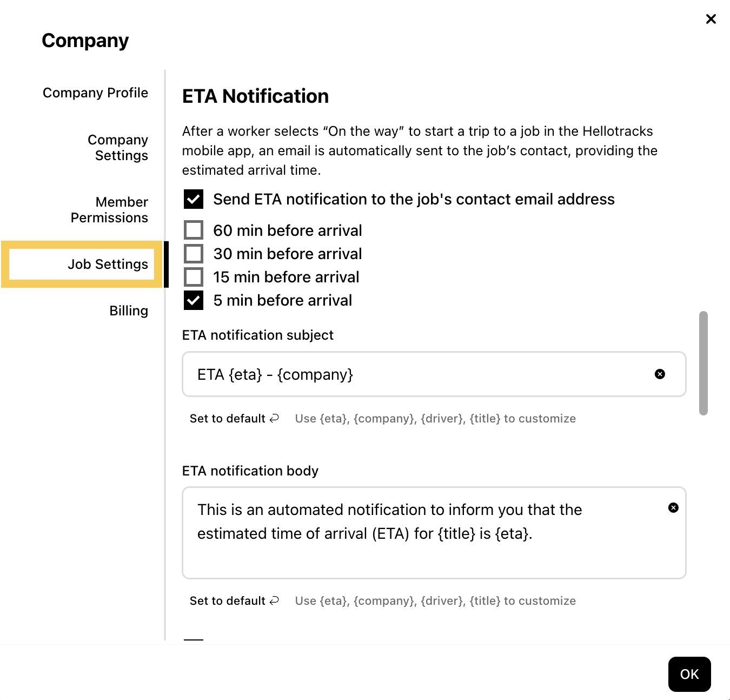Viewport: 730px width, 700px height.
Task: Clear the ETA notification body text
Action: pyautogui.click(x=673, y=507)
